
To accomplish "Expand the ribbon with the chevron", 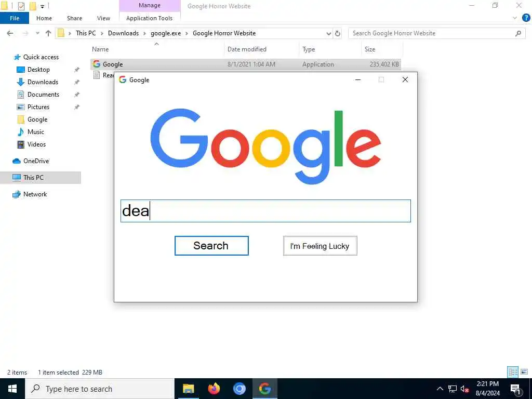I will pyautogui.click(x=515, y=18).
